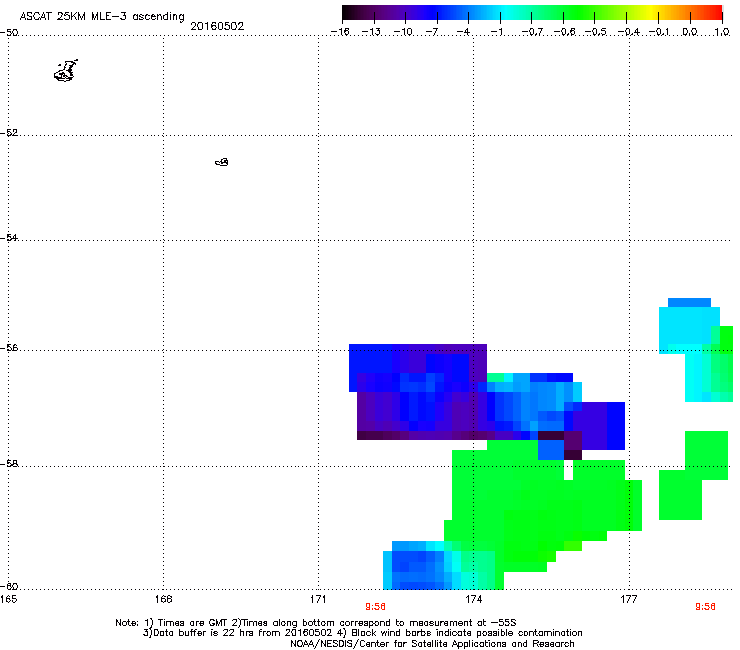
Task: Click the "-0.5" color bar label
Action: coord(596,32)
